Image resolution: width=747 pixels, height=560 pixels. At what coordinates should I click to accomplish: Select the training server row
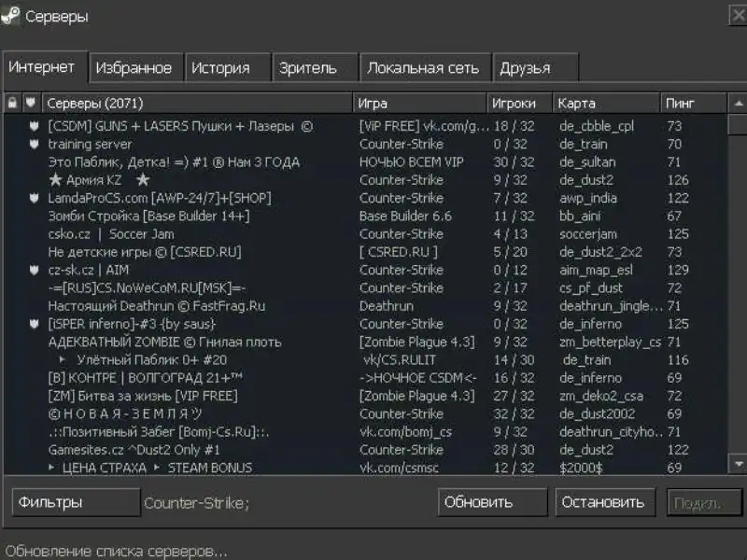366,145
